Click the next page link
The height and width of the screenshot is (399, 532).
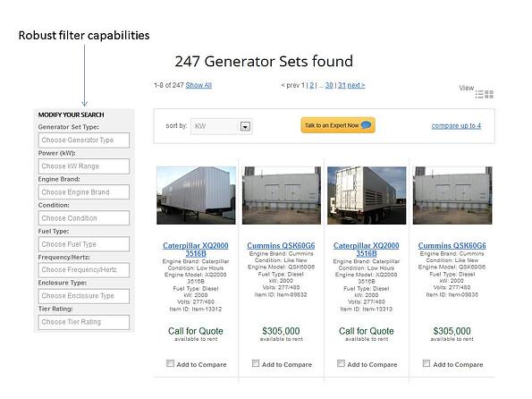coord(356,85)
